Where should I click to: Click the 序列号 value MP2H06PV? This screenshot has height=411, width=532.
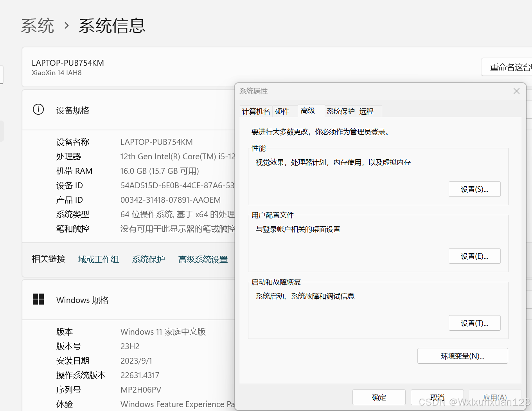tap(141, 390)
